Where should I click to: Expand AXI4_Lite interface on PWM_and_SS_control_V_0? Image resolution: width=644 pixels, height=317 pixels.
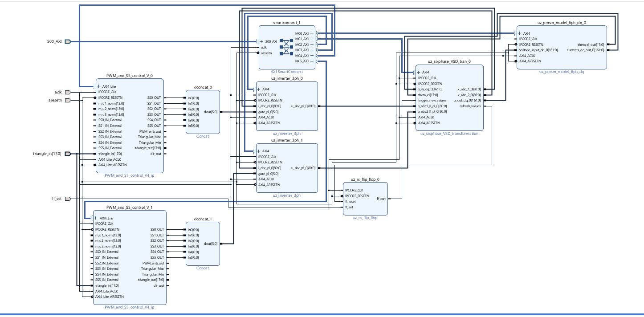98,86
